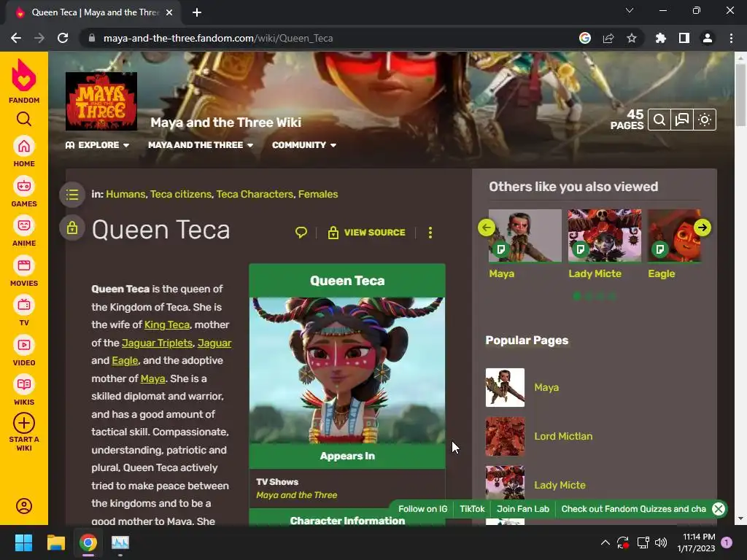This screenshot has width=747, height=560.
Task: Click the Maya and the Three logo image
Action: coord(101,101)
